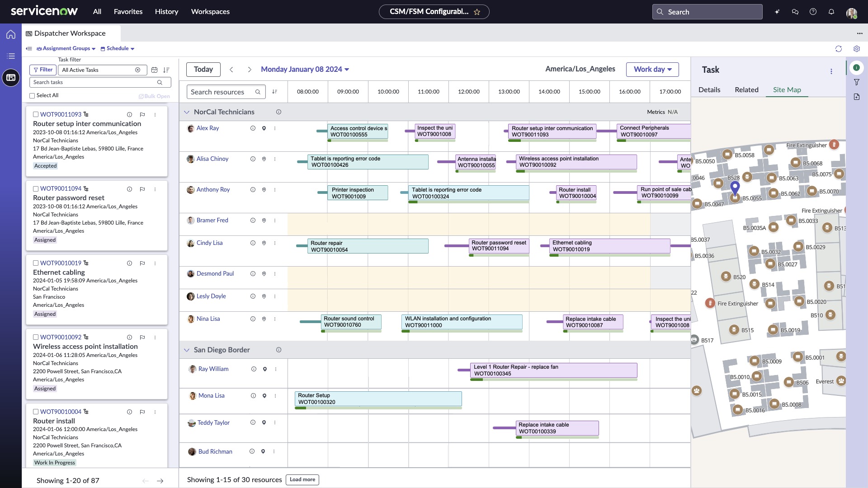868x488 pixels.
Task: Open the notifications bell icon
Action: click(831, 12)
